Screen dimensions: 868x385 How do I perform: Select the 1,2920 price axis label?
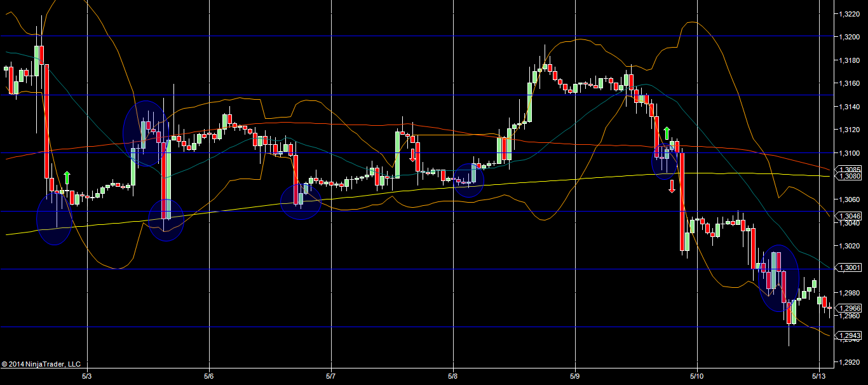click(x=850, y=362)
